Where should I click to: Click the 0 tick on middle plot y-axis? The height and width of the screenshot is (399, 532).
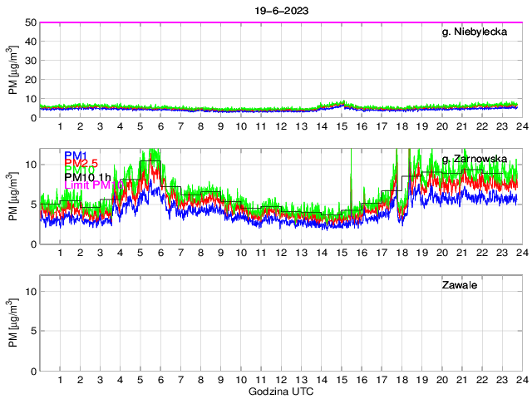(x=32, y=244)
